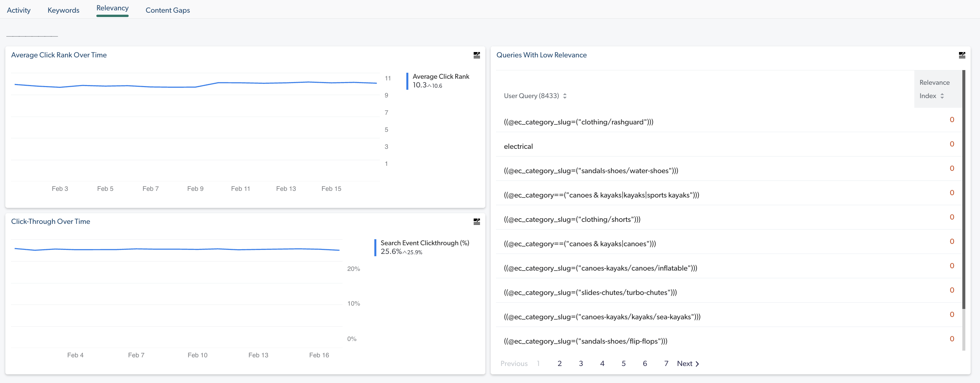Screen dimensions: 980x383
Task: Jump to page 7 in pagination
Action: 666,364
